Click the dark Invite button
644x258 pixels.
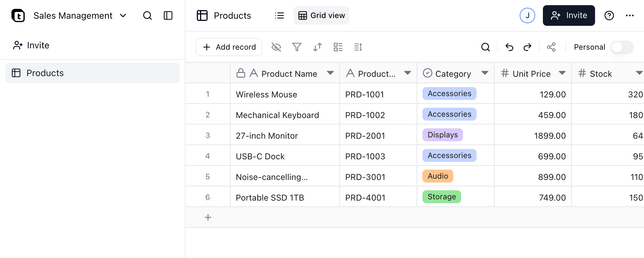pos(569,15)
